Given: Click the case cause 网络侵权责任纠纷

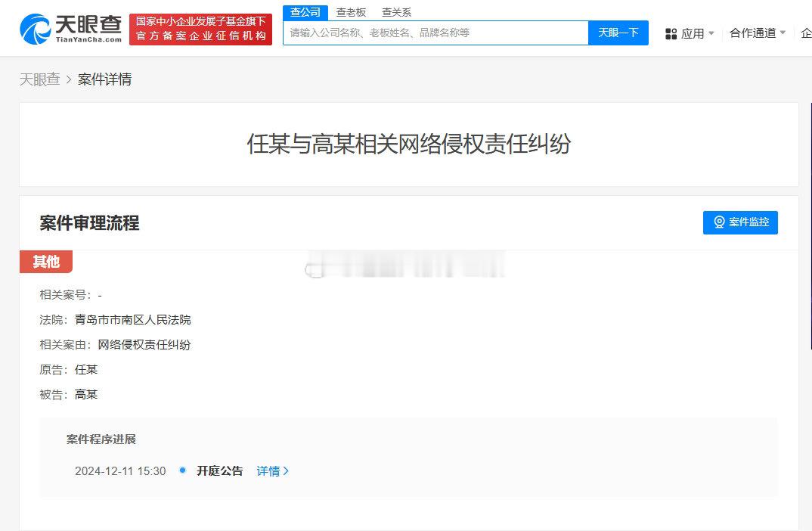Looking at the screenshot, I should point(144,344).
